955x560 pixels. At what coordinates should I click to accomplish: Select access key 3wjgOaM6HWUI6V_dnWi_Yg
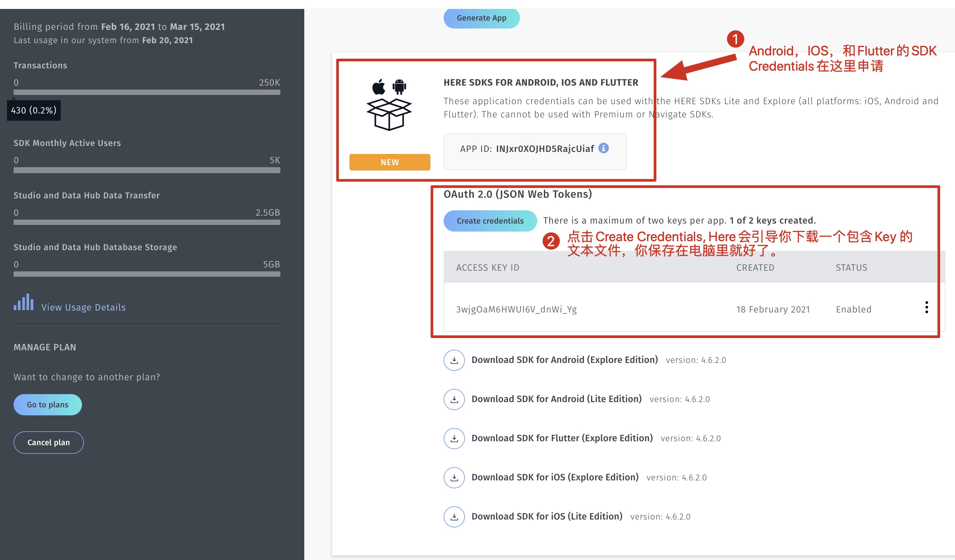pos(516,309)
